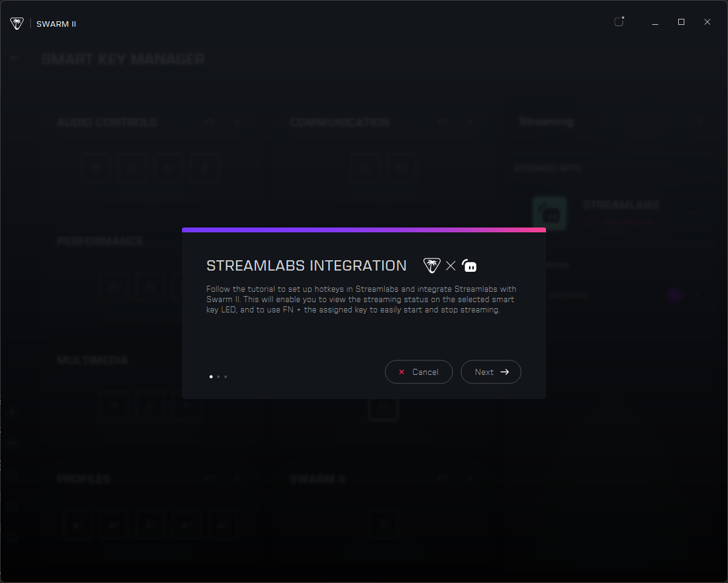Select the first tutorial page dot
This screenshot has width=728, height=583.
coord(211,377)
